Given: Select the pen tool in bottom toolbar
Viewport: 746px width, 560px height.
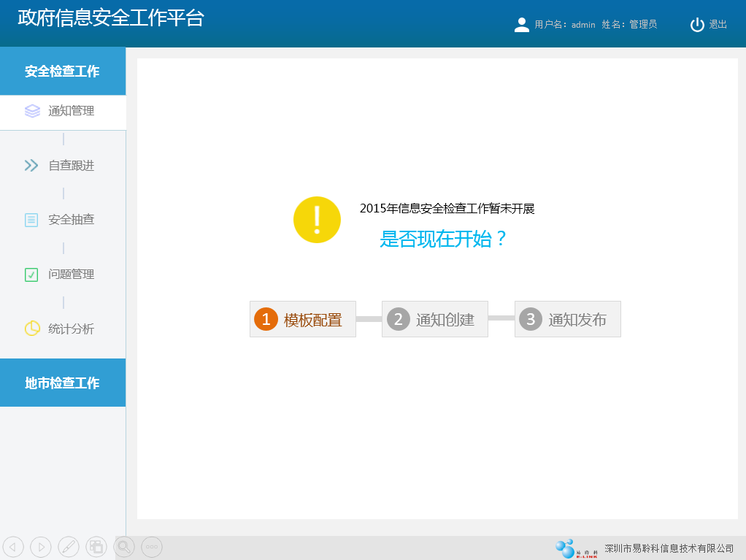Looking at the screenshot, I should (68, 546).
